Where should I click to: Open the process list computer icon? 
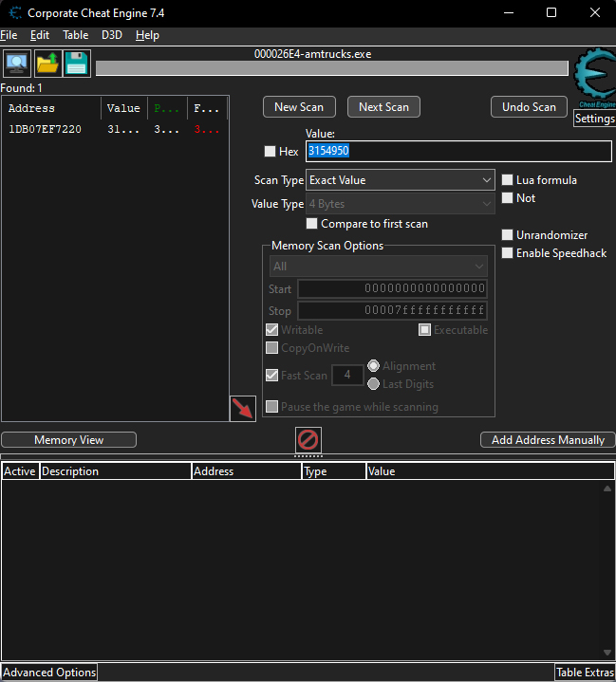coord(17,64)
